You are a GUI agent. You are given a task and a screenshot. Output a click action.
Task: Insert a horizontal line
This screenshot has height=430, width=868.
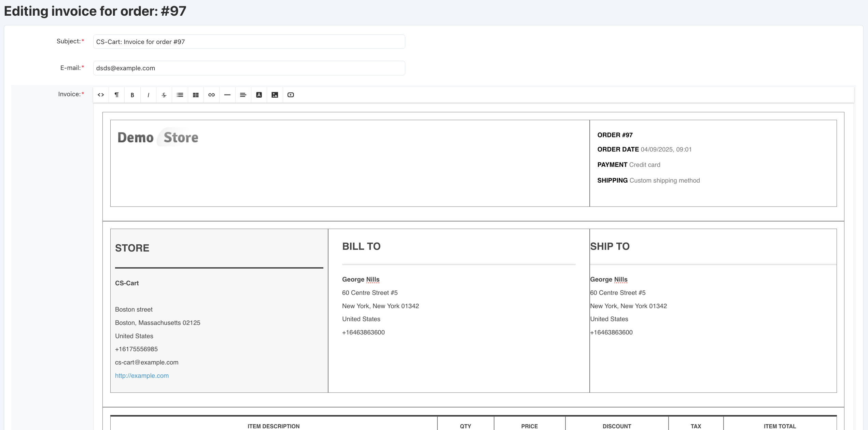[x=227, y=95]
